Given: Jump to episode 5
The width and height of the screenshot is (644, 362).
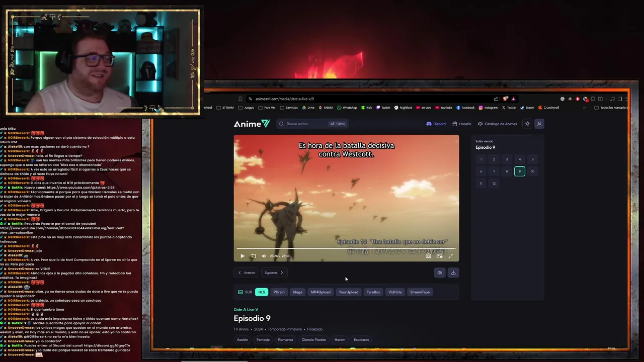Looking at the screenshot, I should coord(533,159).
